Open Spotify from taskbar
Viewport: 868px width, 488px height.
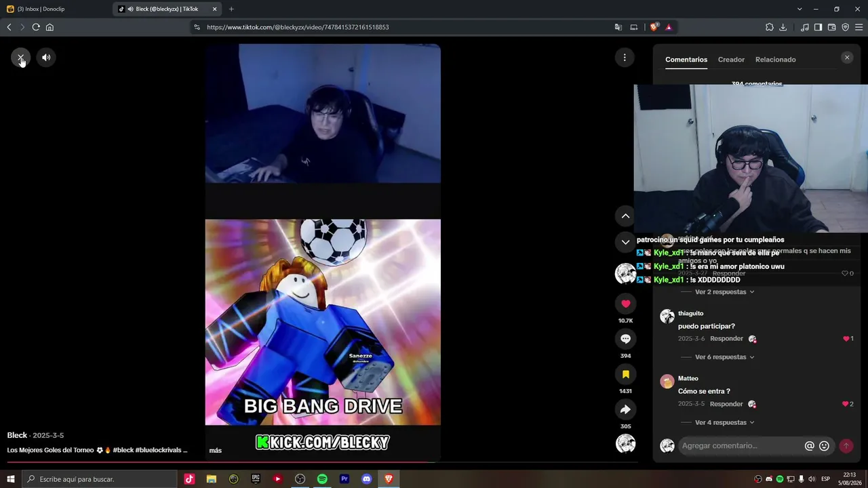322,479
